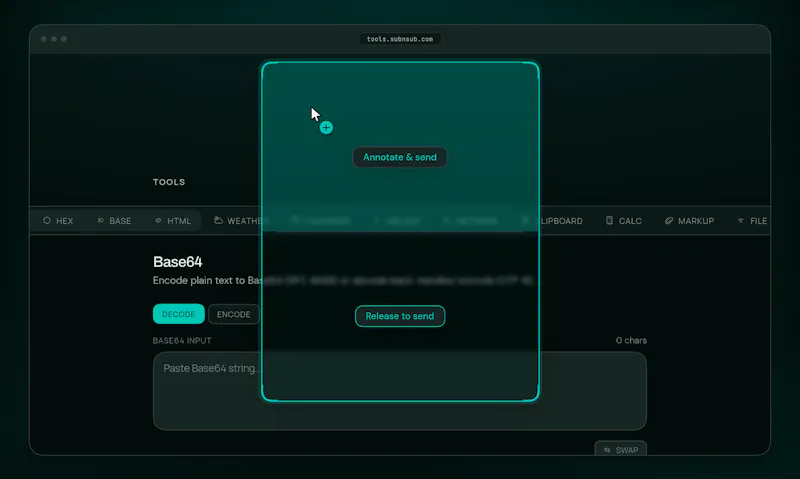This screenshot has height=479, width=800.
Task: Click the calculator icon on the CALC tab
Action: (609, 220)
